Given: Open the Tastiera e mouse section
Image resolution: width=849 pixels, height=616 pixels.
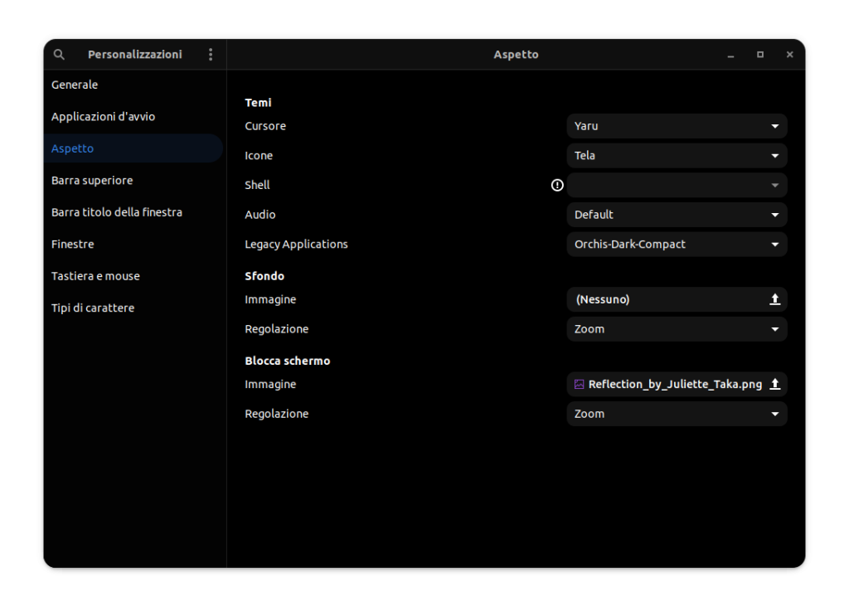Looking at the screenshot, I should (95, 276).
